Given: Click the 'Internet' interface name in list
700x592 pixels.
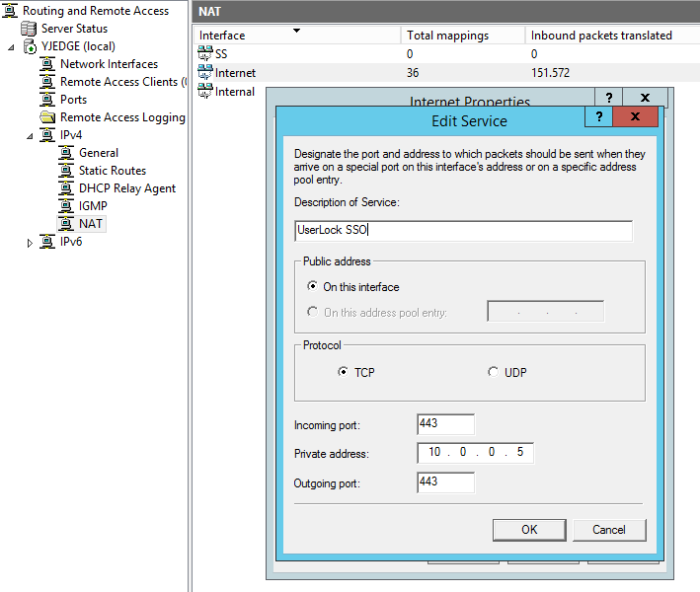Looking at the screenshot, I should coord(235,73).
